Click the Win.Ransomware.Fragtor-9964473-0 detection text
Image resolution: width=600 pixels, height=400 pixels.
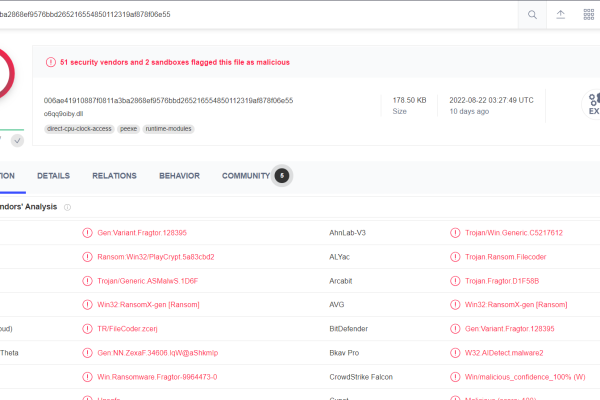click(157, 377)
